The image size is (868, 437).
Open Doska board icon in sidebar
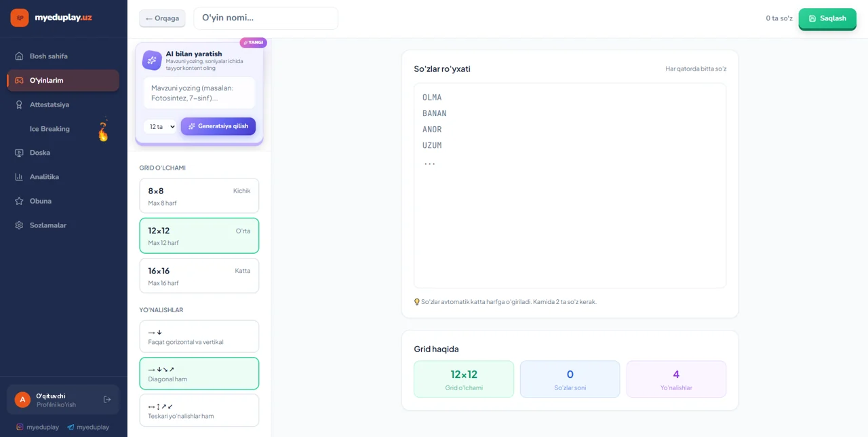[x=19, y=153]
